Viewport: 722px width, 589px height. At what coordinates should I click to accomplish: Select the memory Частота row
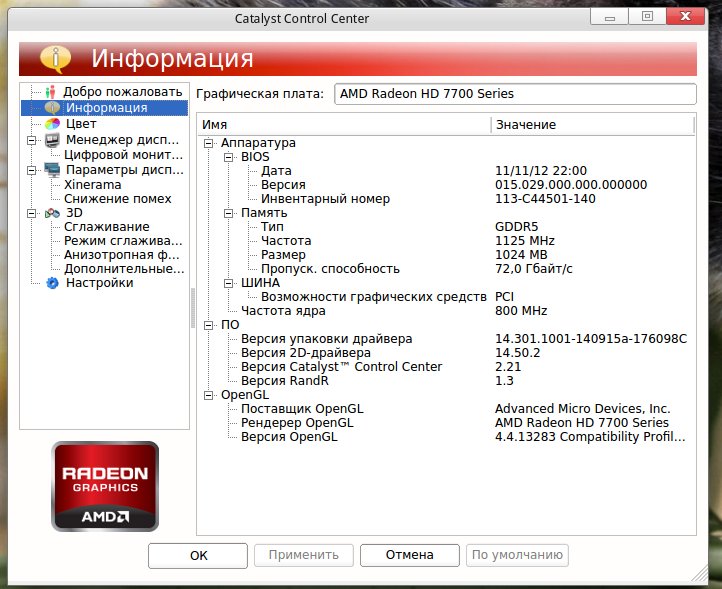click(446, 241)
